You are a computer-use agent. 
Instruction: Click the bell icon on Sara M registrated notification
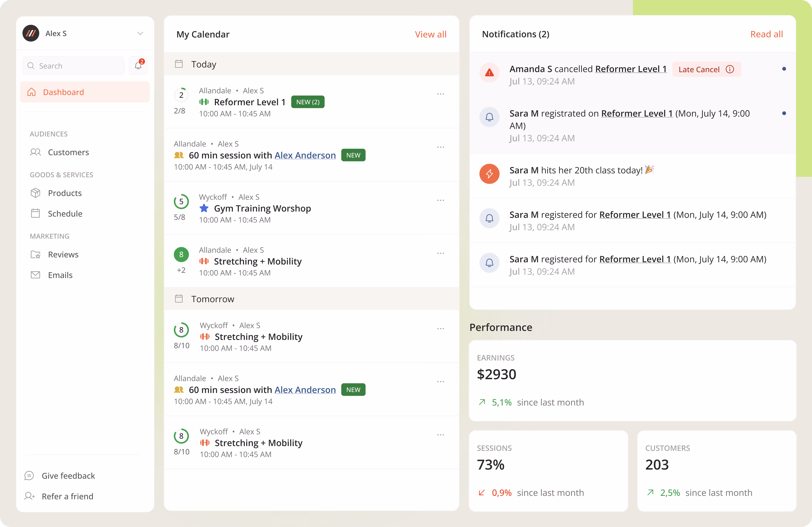coord(489,117)
